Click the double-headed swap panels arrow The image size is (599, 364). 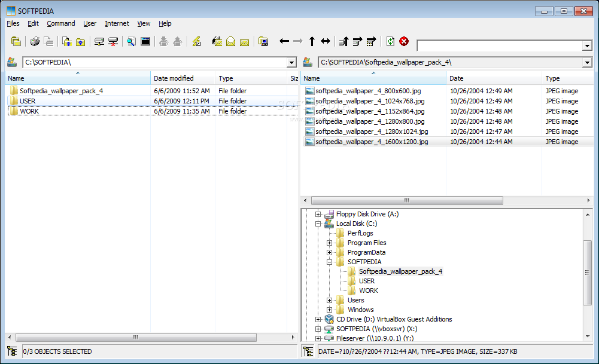[x=326, y=41]
